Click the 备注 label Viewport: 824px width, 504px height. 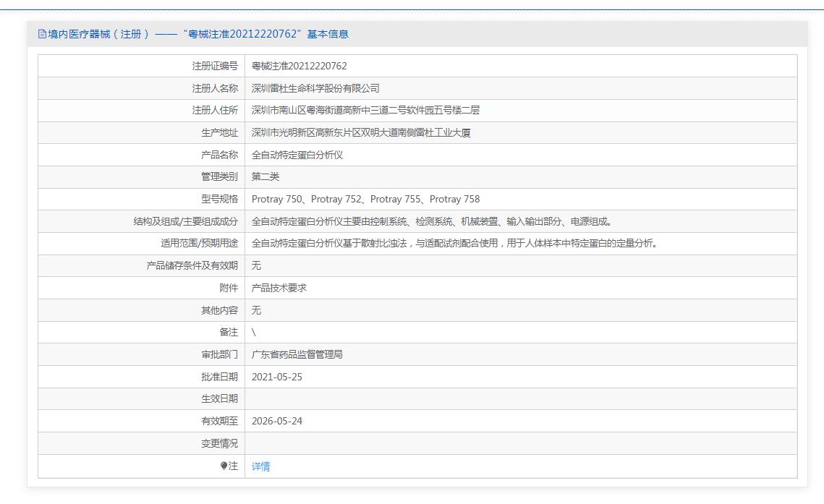point(229,333)
